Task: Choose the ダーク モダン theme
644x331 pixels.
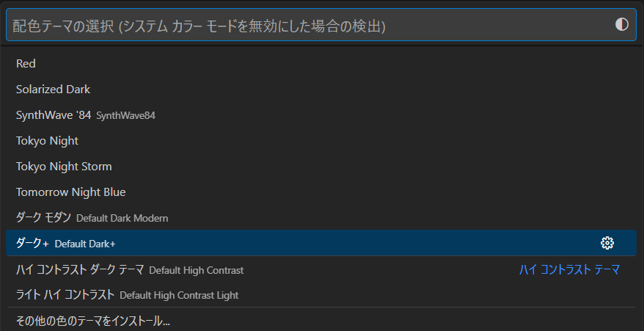Action: coord(43,218)
